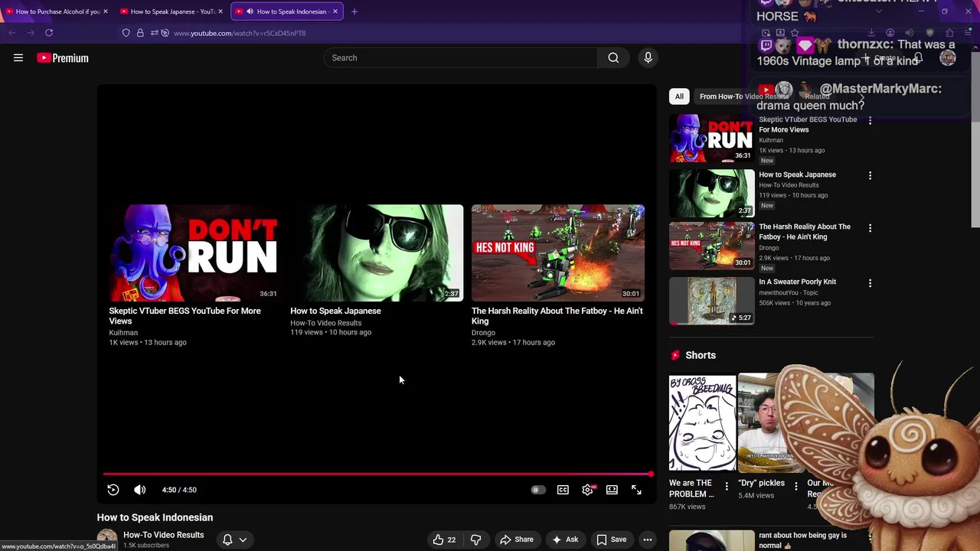980x551 pixels.
Task: Open options menu for Skeptic VTuber sidebar video
Action: click(x=870, y=121)
